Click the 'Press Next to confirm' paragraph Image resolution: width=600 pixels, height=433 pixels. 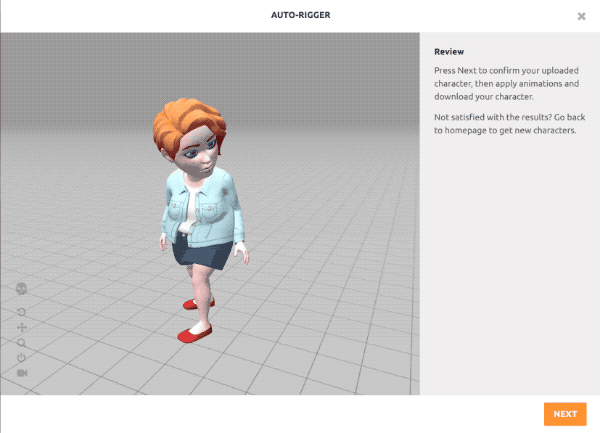coord(507,83)
